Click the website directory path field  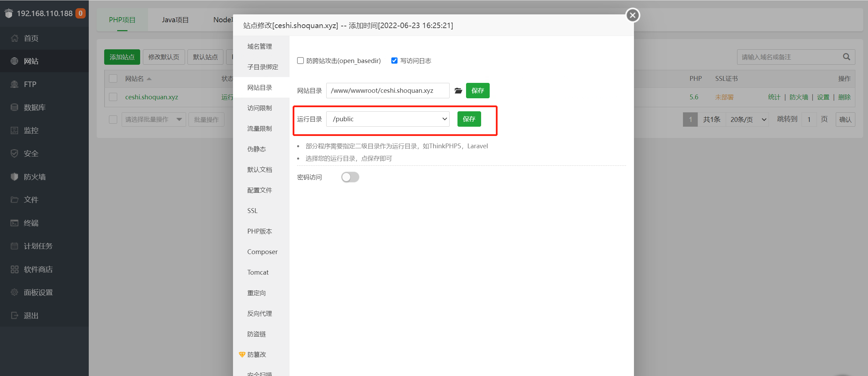click(x=387, y=90)
